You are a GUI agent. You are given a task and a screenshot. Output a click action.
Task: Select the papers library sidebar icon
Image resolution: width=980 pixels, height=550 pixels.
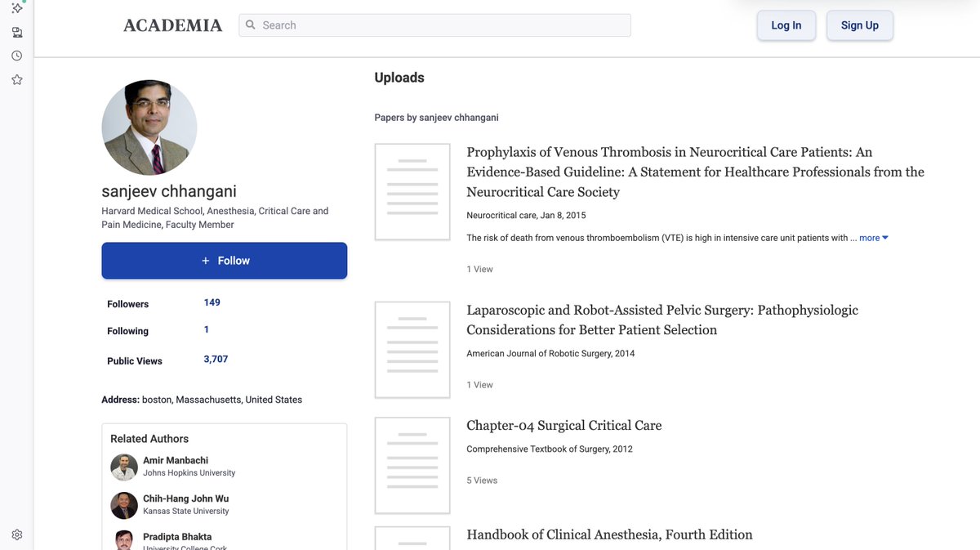(17, 32)
